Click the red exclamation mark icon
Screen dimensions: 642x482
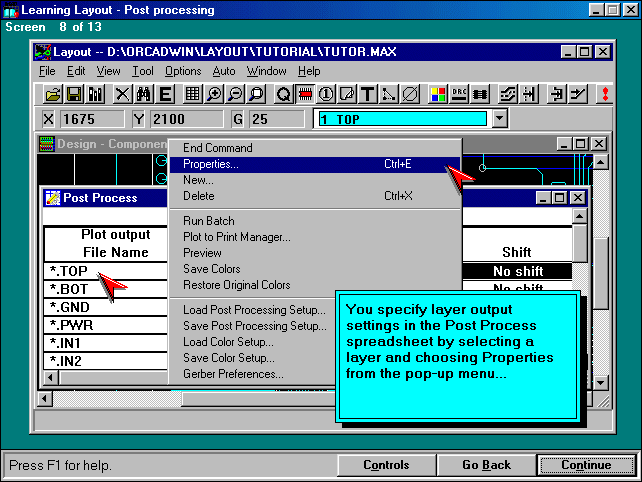[604, 94]
